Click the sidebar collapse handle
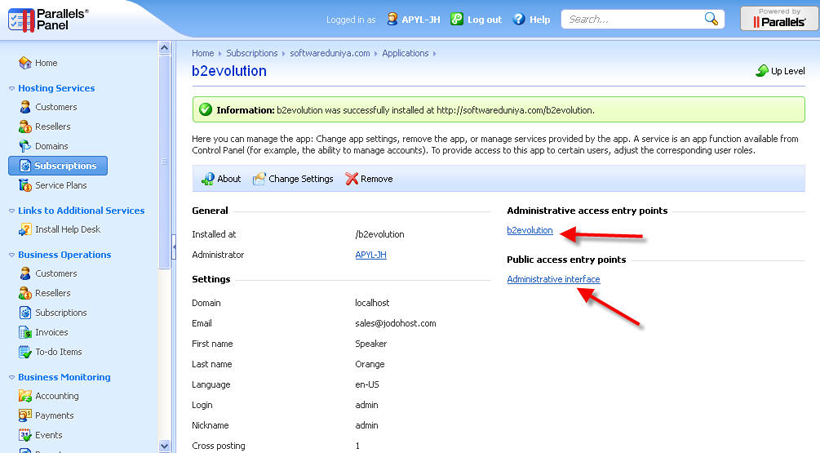Image resolution: width=820 pixels, height=453 pixels. pos(174,246)
